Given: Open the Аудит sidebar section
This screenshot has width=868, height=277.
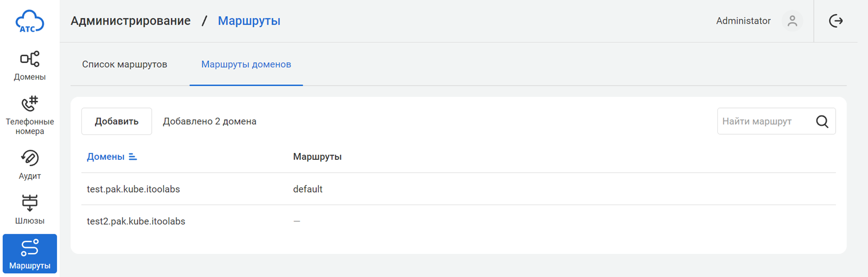Looking at the screenshot, I should point(29,165).
